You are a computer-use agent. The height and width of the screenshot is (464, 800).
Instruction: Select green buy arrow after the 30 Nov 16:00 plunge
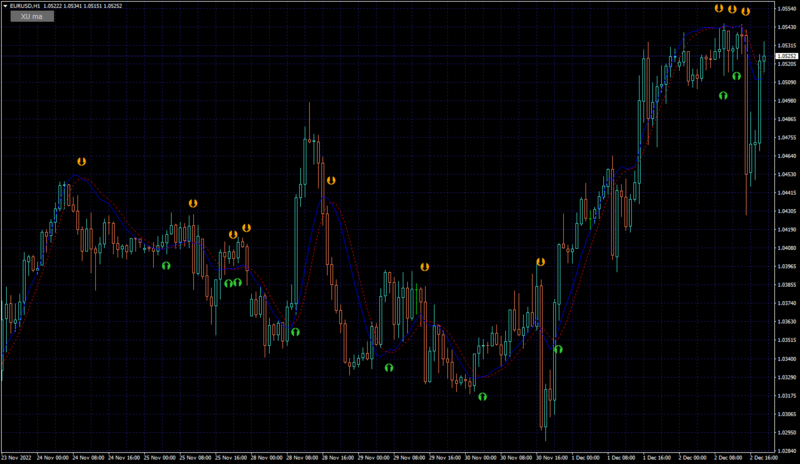(x=558, y=349)
